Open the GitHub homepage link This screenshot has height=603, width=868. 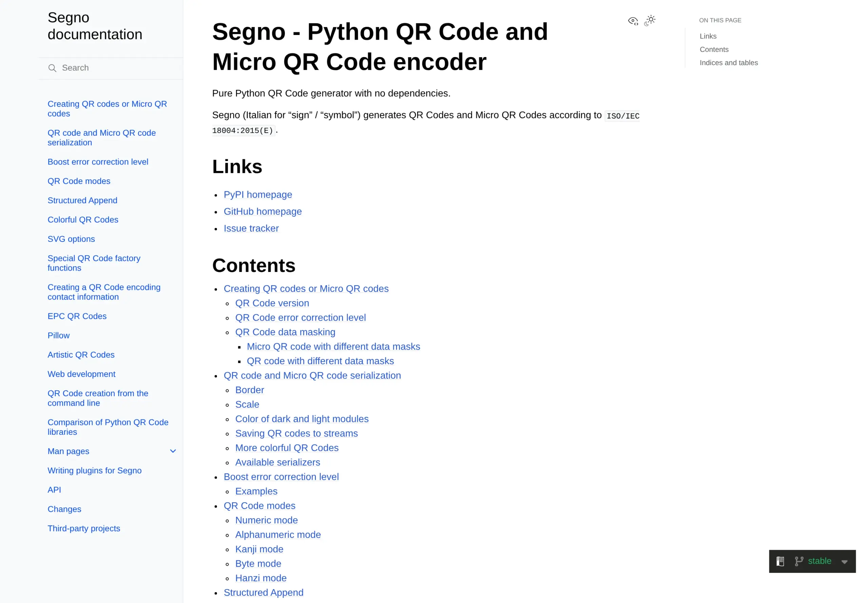coord(262,211)
